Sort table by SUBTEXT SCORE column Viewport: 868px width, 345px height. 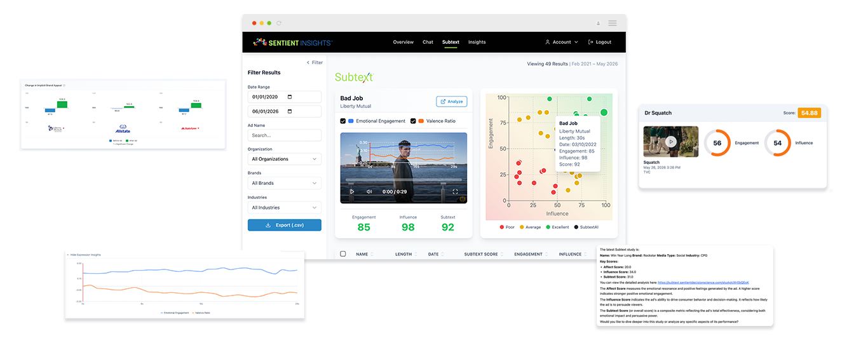(x=483, y=254)
